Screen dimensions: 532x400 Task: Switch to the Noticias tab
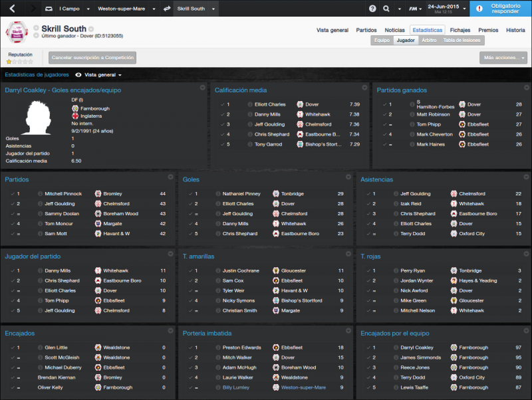394,30
